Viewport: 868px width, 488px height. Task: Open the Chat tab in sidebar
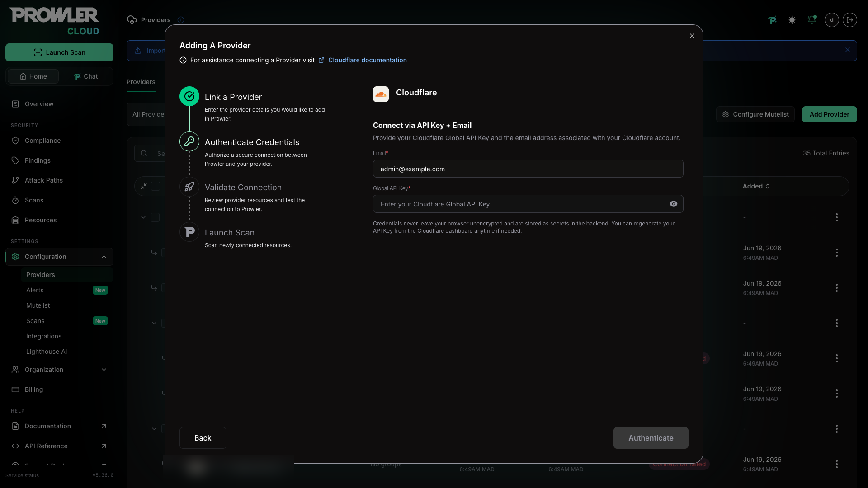coord(85,76)
